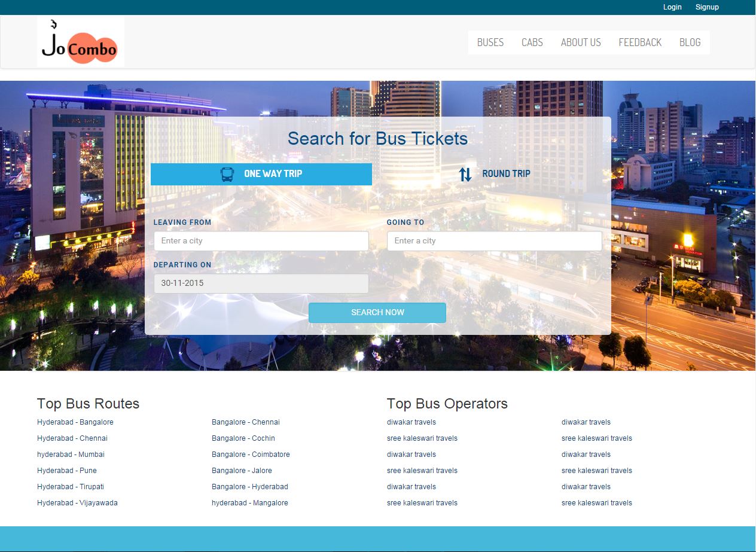
Task: Click the bus icon on One Way Trip
Action: [227, 174]
